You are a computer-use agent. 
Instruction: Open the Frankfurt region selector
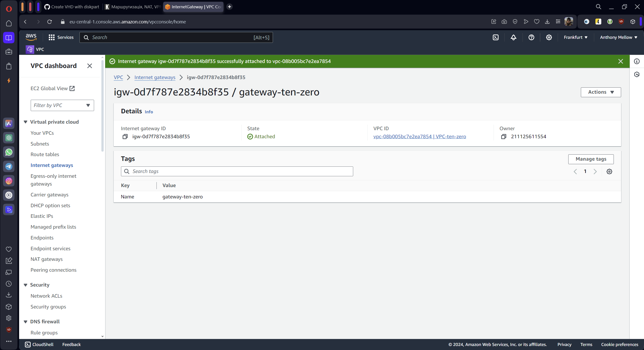[576, 37]
